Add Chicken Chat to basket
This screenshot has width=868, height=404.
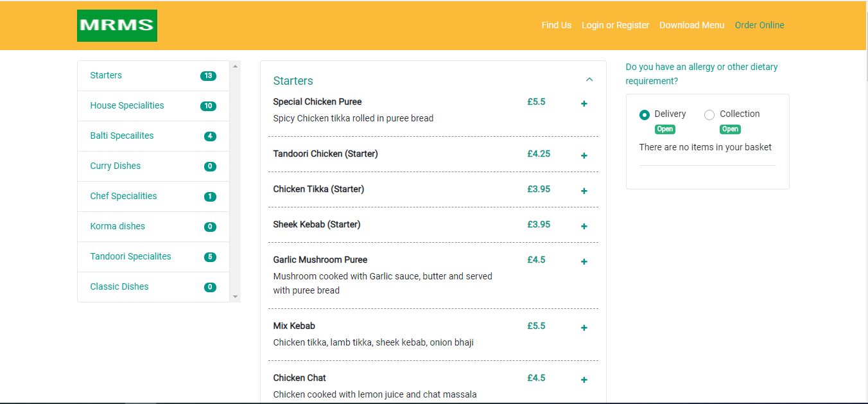584,380
